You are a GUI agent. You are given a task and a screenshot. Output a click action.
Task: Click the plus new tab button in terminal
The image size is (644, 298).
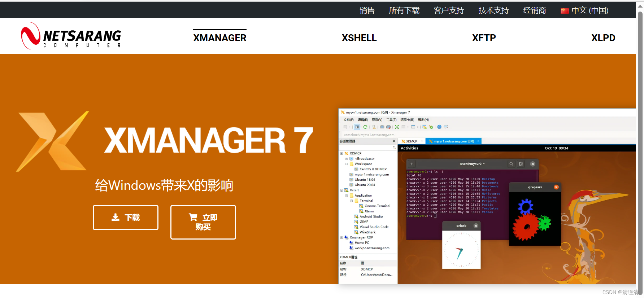412,164
